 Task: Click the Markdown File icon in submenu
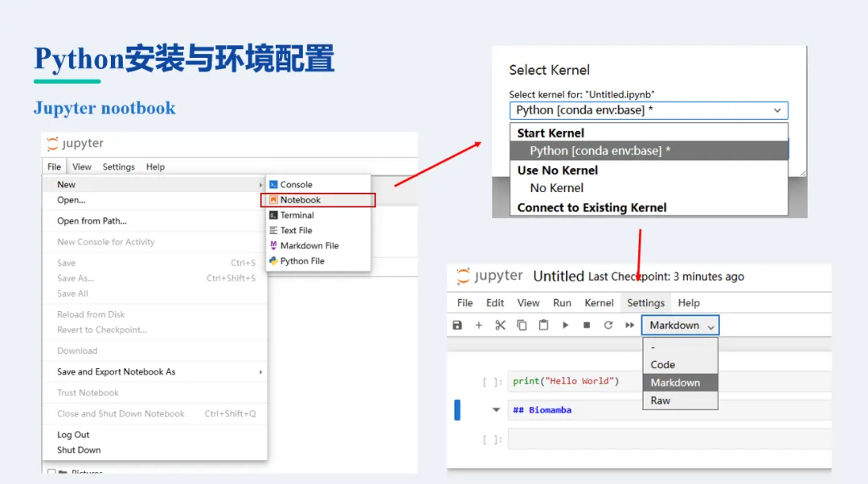pyautogui.click(x=273, y=245)
